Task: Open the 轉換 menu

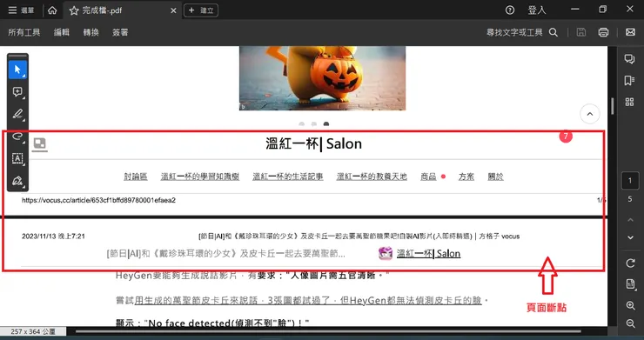Action: [91, 32]
